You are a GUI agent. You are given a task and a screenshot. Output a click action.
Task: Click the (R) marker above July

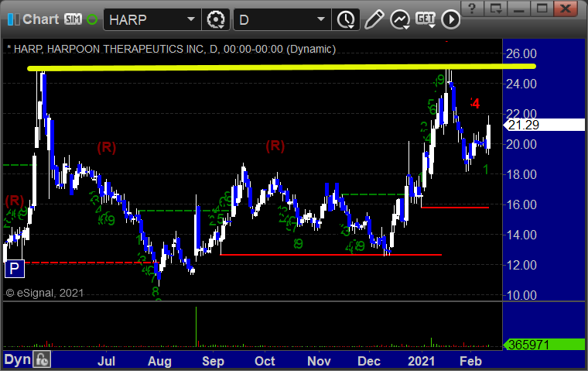[x=107, y=147]
